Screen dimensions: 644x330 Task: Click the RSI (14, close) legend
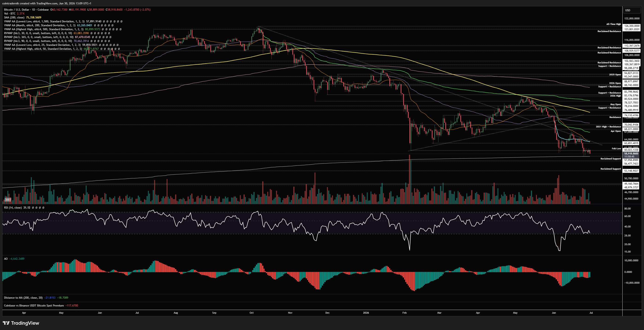13,207
